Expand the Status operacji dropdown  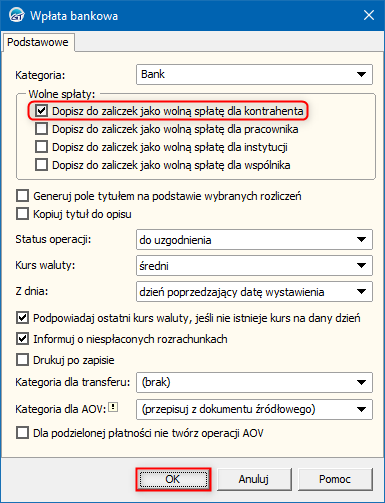pos(254,239)
